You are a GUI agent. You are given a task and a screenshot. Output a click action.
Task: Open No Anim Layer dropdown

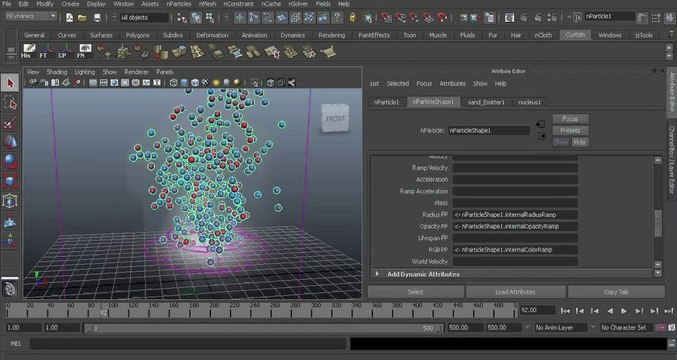(561, 328)
